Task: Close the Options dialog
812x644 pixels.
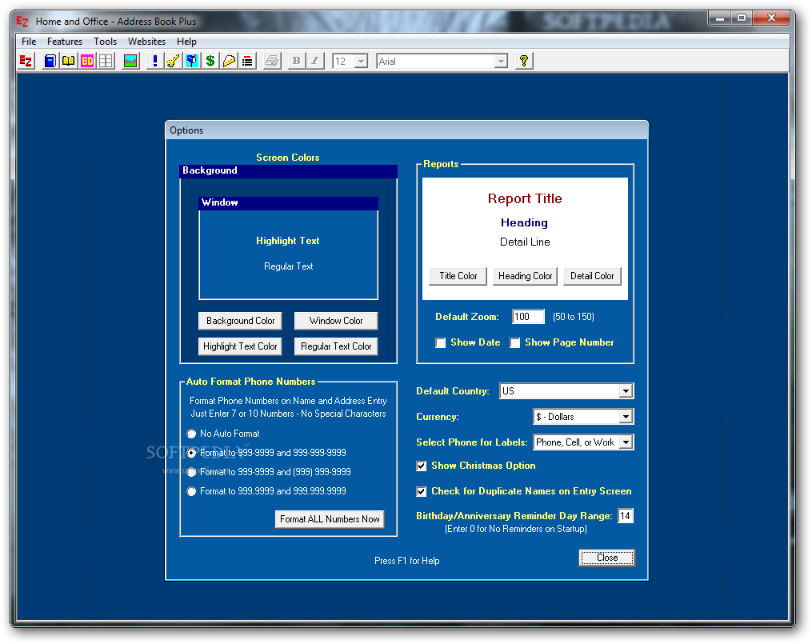Action: 607,558
